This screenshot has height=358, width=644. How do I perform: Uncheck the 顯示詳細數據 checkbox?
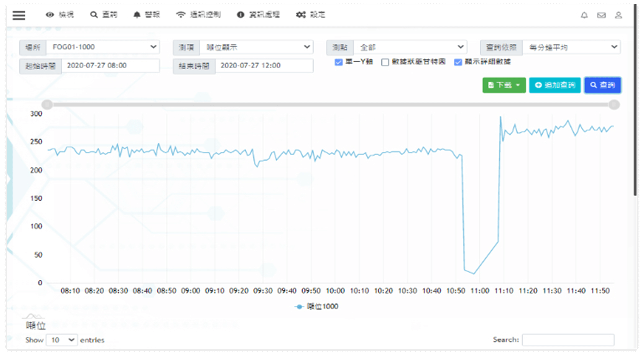pyautogui.click(x=458, y=62)
